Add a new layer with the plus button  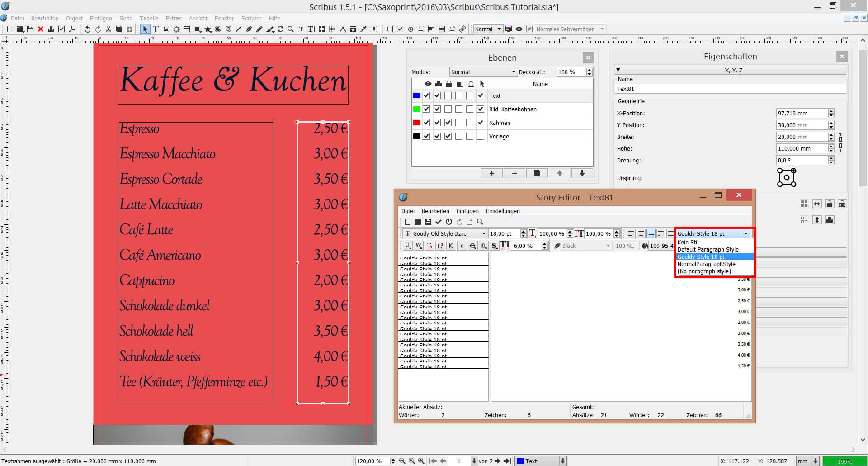tap(492, 173)
